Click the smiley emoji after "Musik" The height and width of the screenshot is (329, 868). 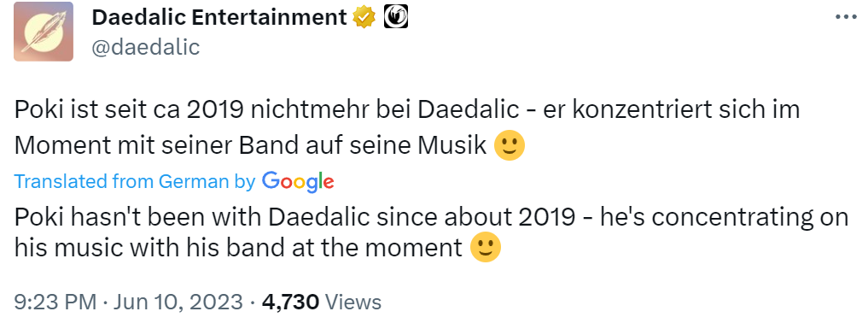pyautogui.click(x=509, y=145)
